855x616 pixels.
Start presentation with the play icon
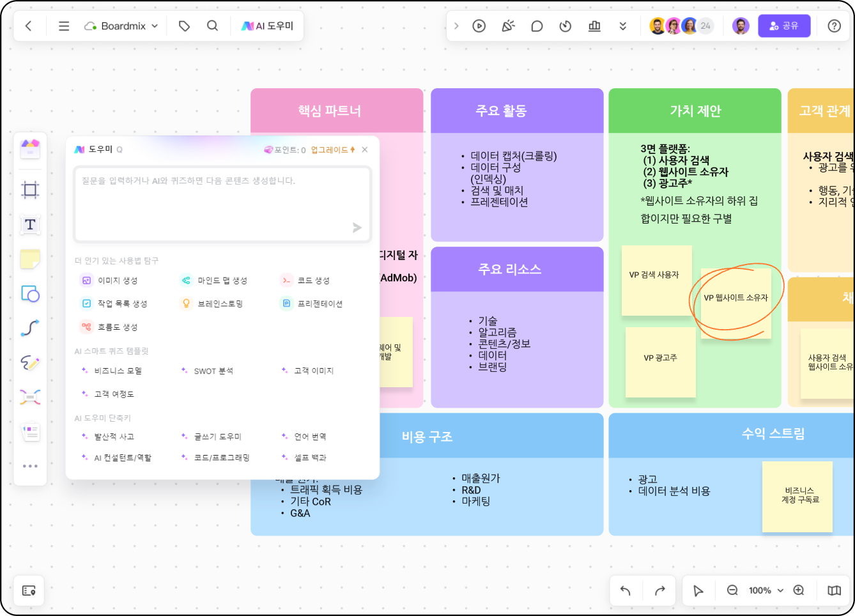coord(479,26)
